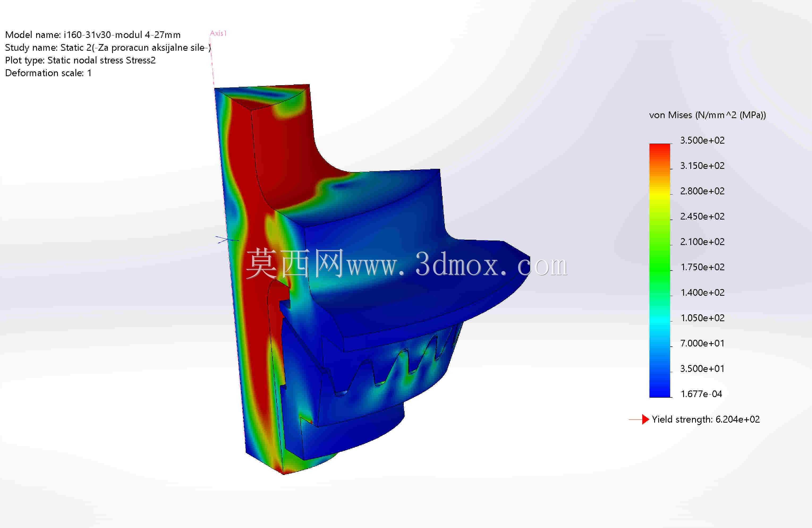Click legend value 2.100e+02
Screen dimensions: 812x528
pyautogui.click(x=702, y=242)
